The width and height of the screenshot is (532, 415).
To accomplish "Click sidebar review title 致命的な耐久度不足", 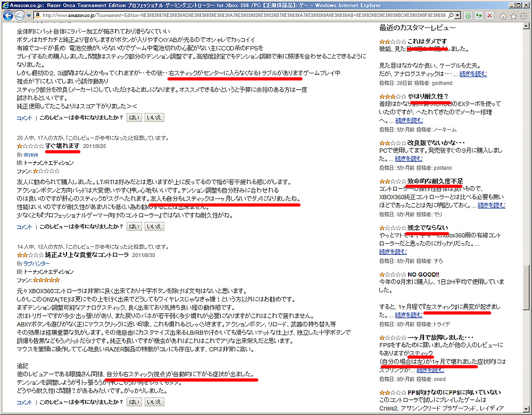I will 435,181.
